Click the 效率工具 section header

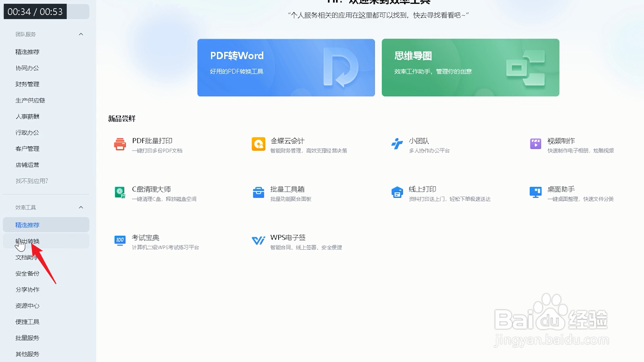[26, 207]
